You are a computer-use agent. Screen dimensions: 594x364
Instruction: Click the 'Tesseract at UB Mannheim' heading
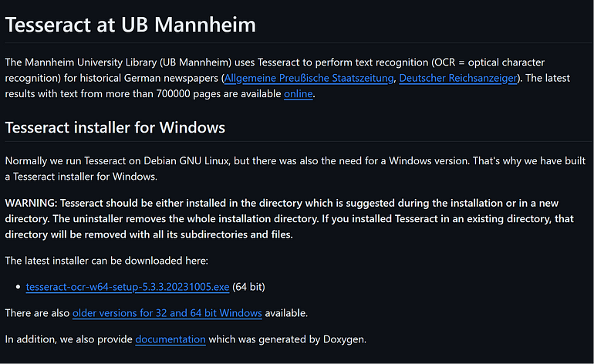point(130,25)
